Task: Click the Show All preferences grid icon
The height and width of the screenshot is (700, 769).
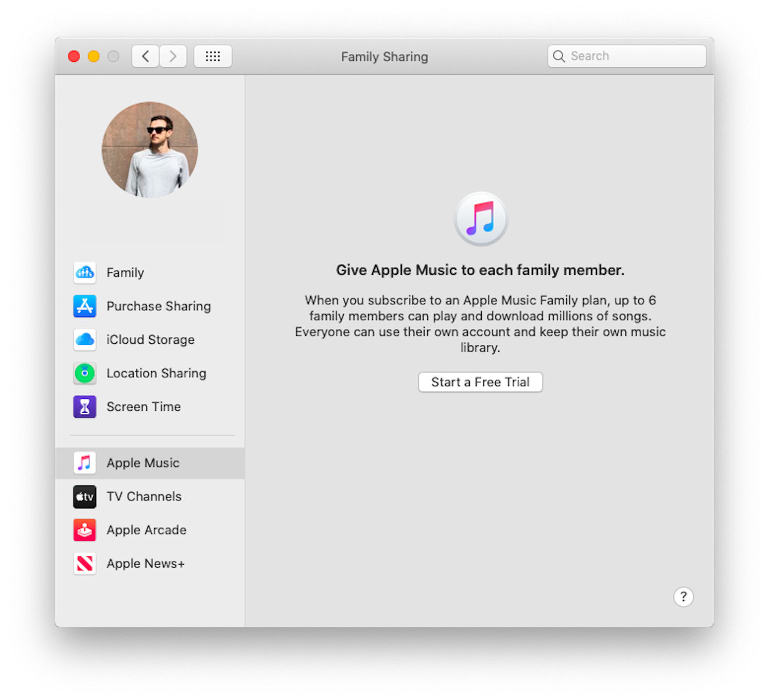Action: coord(213,56)
